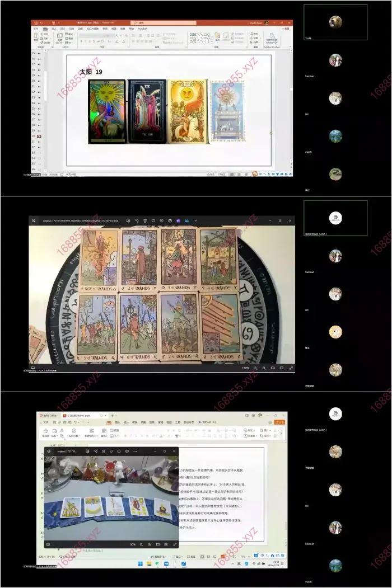Rotate the Wands cards photo in viewer

[x=137, y=220]
